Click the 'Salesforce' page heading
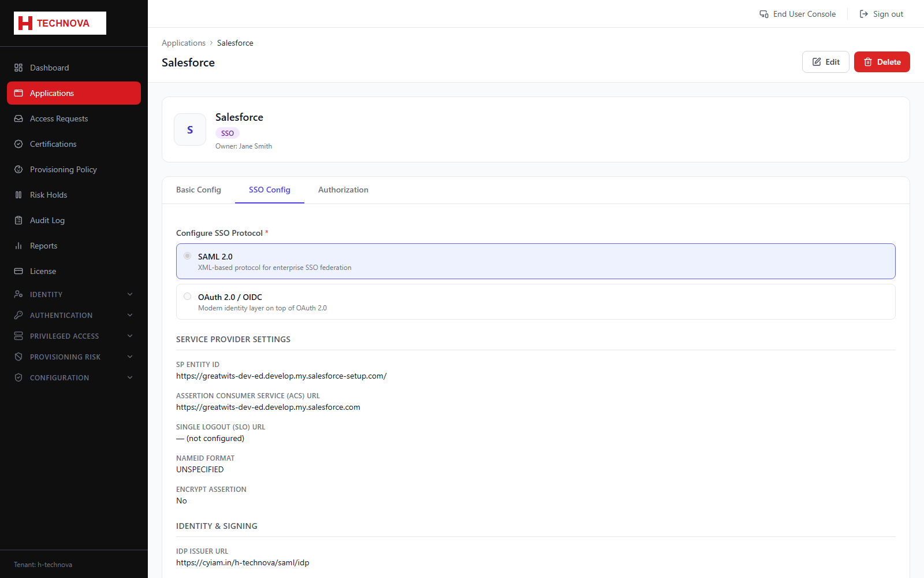The height and width of the screenshot is (578, 924). [188, 62]
